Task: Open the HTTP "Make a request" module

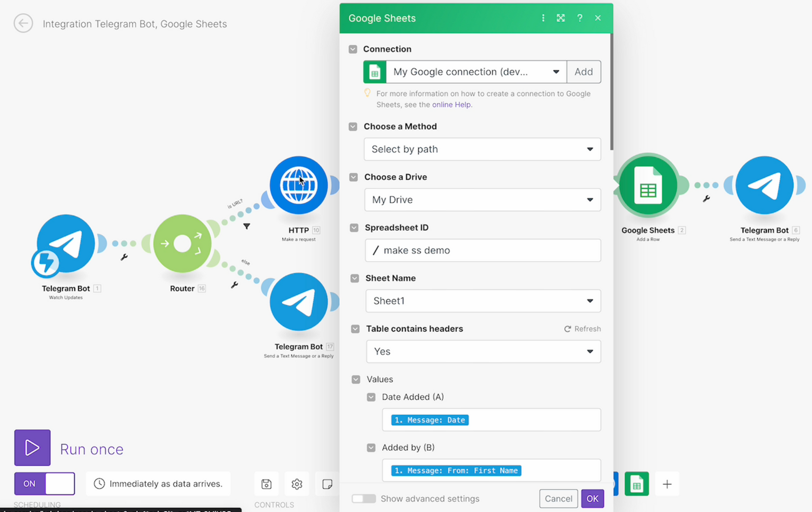Action: coord(299,185)
